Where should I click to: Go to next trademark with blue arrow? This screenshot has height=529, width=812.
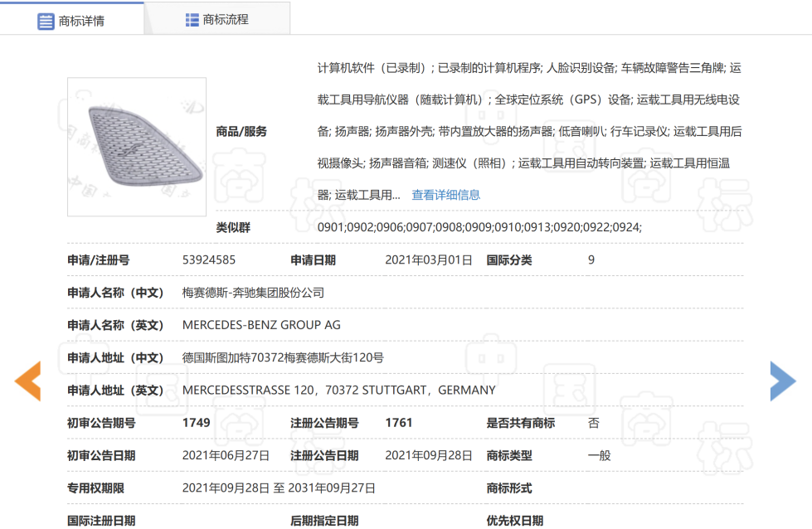tap(783, 381)
